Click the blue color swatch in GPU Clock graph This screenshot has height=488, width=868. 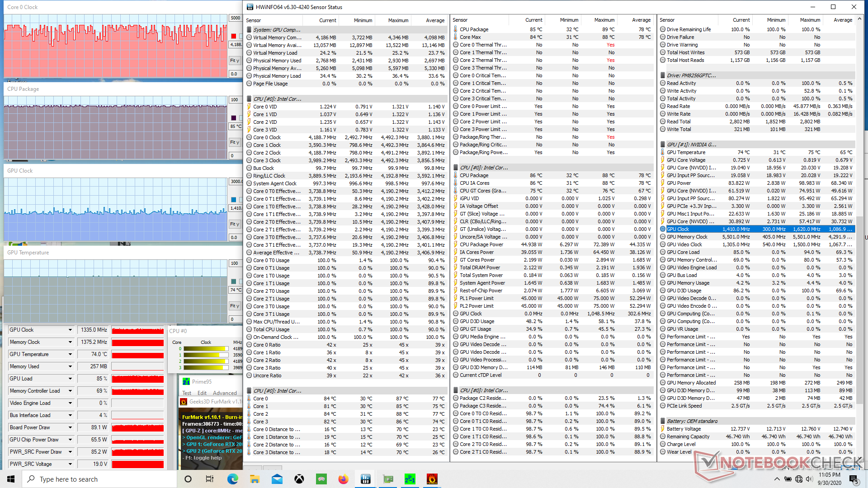(x=234, y=200)
